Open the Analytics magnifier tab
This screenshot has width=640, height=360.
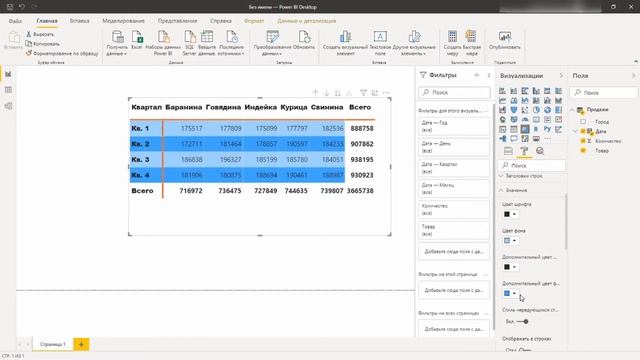tap(540, 151)
